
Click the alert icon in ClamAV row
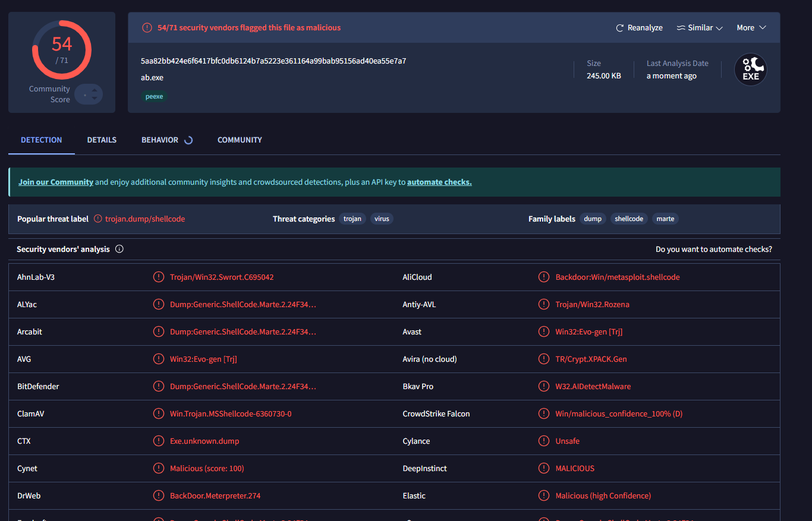point(159,413)
